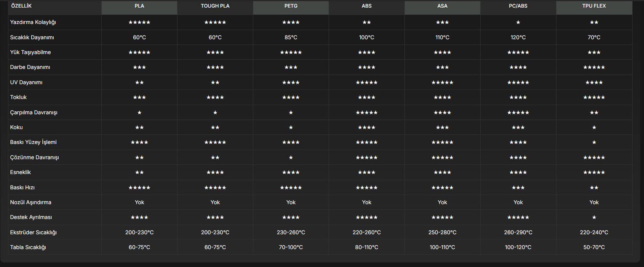Click ABS bed temperature 80-110°C
The width and height of the screenshot is (644, 267).
click(x=367, y=247)
